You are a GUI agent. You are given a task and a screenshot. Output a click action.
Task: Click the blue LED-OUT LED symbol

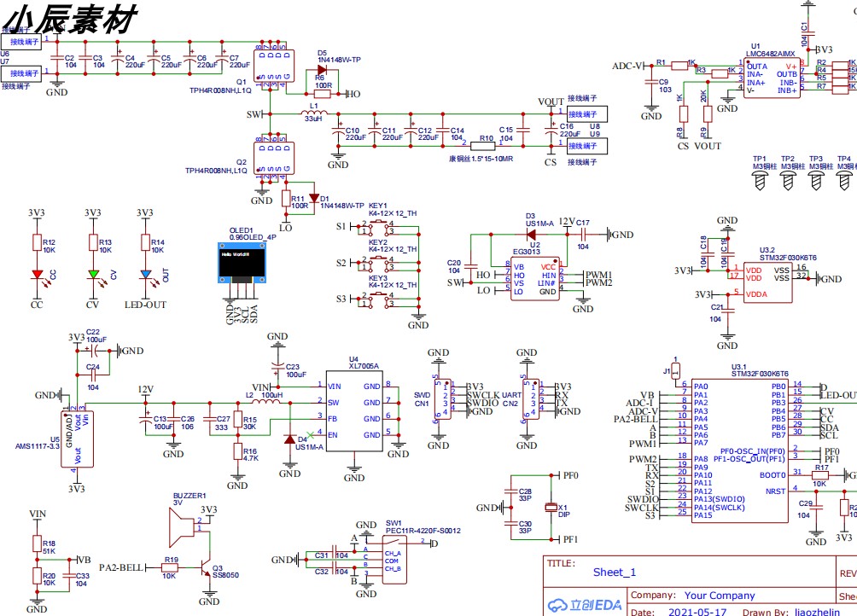click(x=145, y=274)
